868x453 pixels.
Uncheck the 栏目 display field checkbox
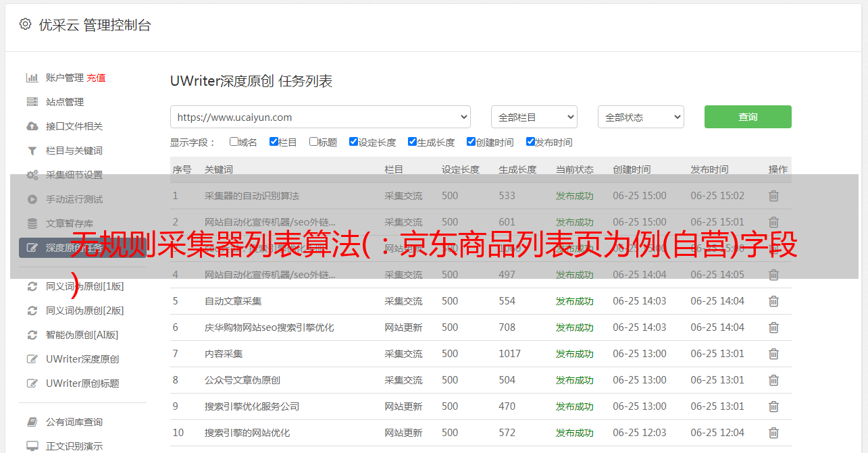[274, 142]
